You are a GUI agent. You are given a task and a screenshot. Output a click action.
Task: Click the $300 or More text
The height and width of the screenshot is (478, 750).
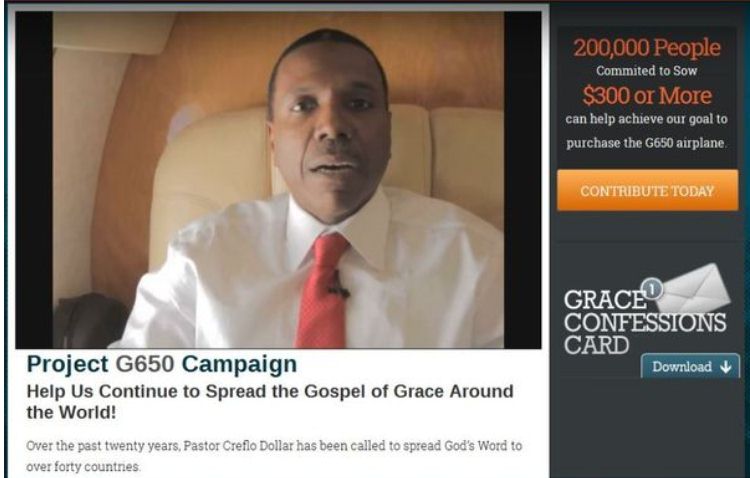tap(647, 95)
